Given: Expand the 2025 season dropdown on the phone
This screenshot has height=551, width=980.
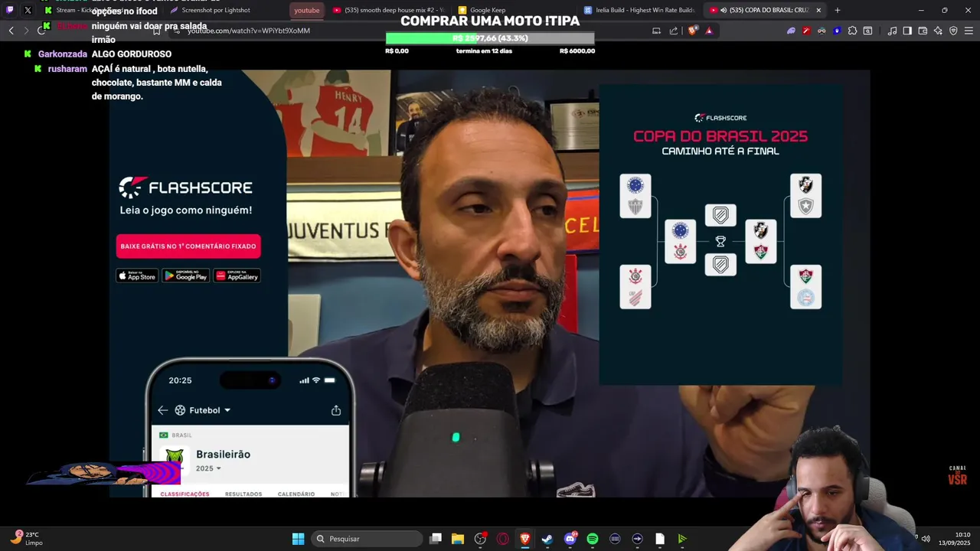Looking at the screenshot, I should click(x=208, y=468).
